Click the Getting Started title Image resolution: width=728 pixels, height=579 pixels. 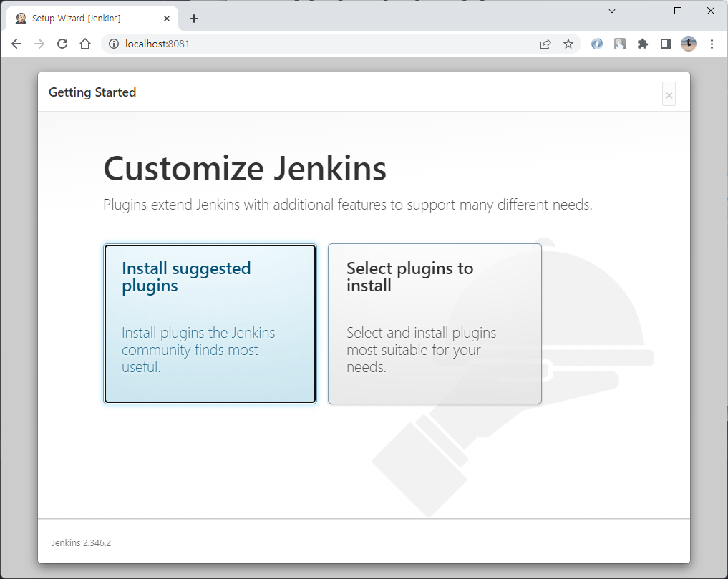click(x=92, y=92)
